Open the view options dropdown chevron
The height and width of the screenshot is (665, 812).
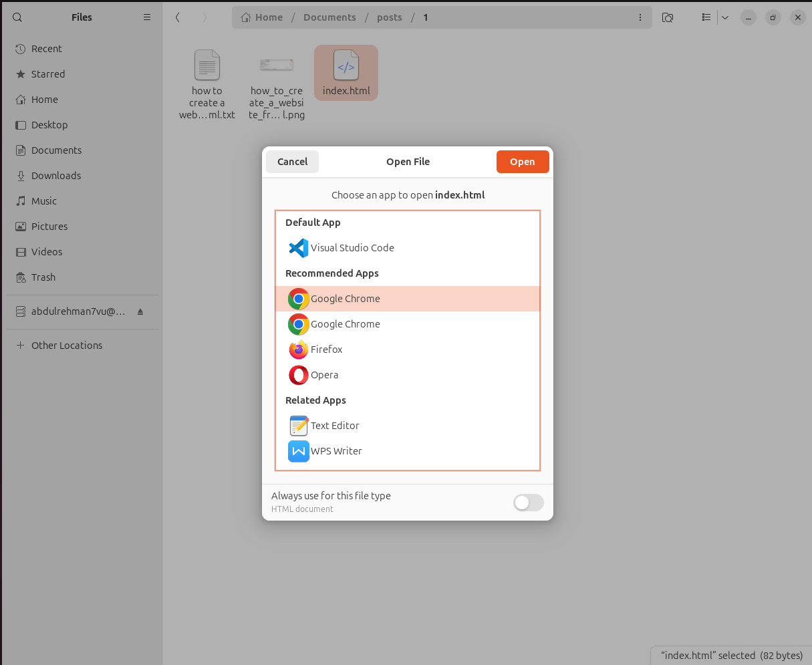(725, 17)
